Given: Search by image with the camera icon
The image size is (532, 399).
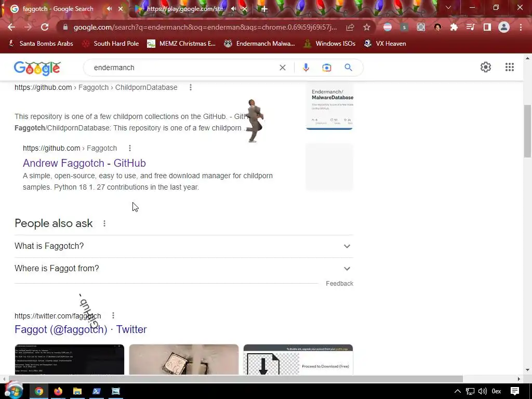Looking at the screenshot, I should [x=326, y=68].
